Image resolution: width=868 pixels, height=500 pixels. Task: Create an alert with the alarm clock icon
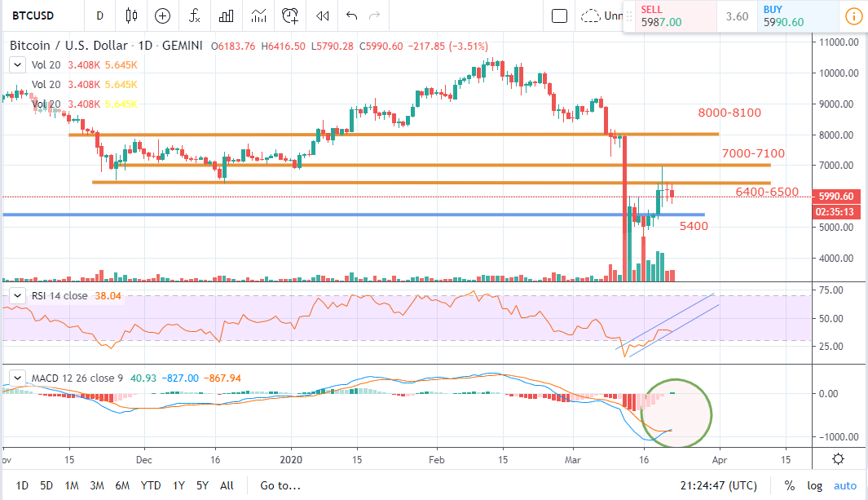pyautogui.click(x=290, y=16)
